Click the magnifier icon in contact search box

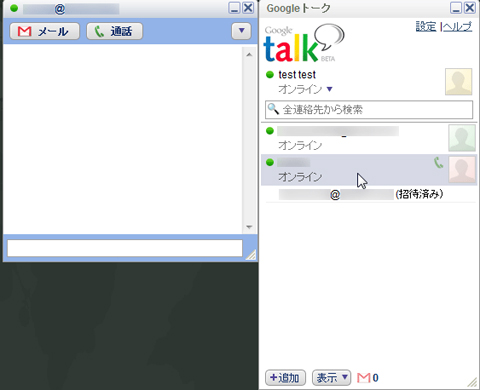(273, 109)
